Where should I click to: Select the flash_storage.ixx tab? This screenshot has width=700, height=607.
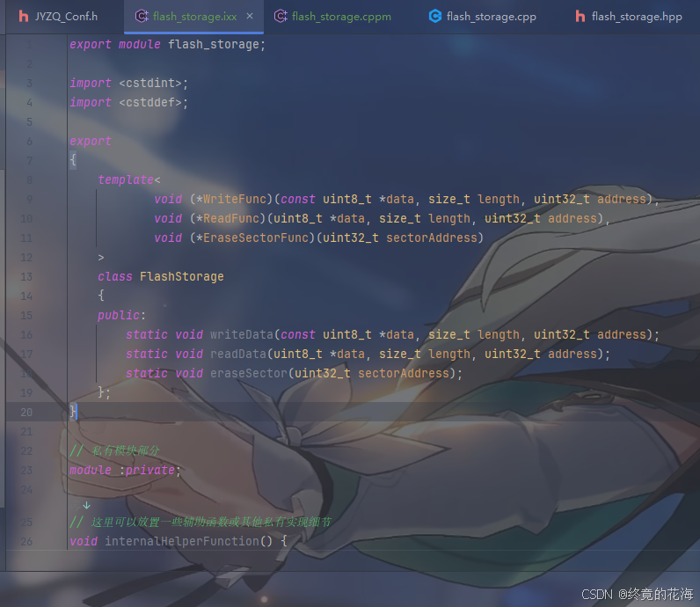pyautogui.click(x=194, y=17)
